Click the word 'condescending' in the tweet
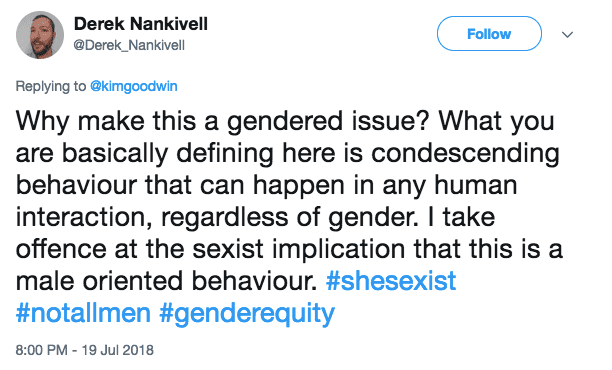Viewport: 612px width, 370px height. pyautogui.click(x=465, y=154)
